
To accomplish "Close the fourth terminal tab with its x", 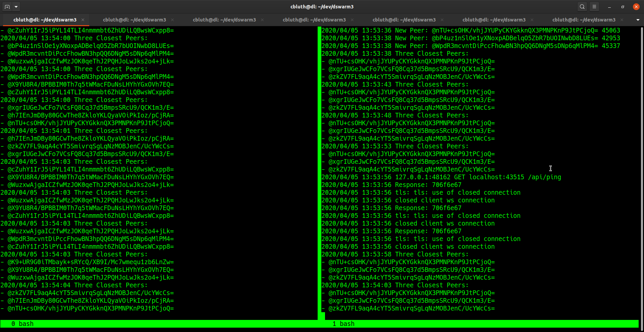I will (x=352, y=20).
